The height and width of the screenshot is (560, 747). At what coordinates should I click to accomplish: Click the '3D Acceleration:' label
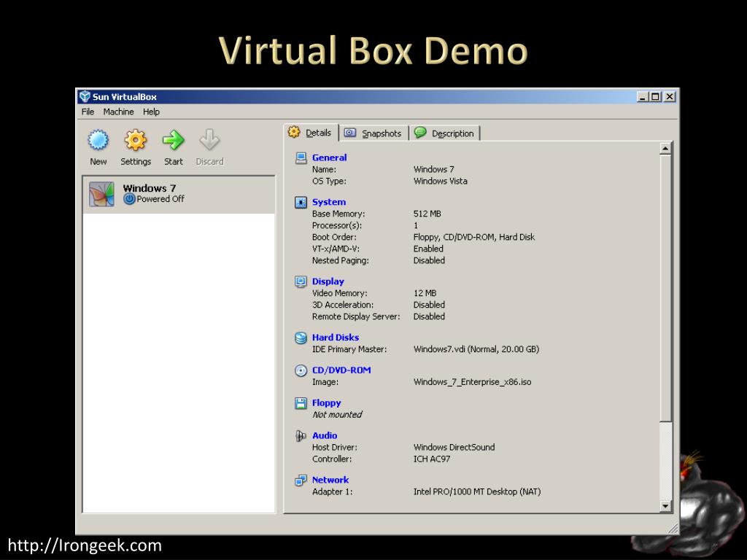pos(343,305)
